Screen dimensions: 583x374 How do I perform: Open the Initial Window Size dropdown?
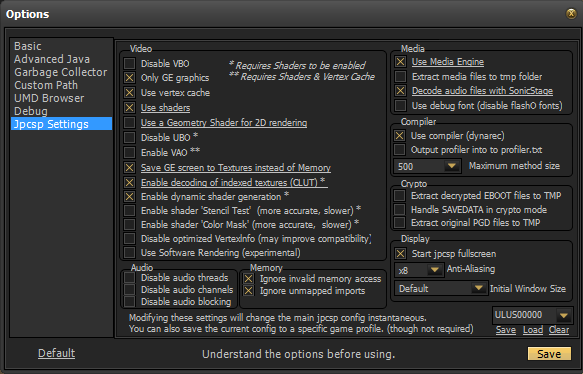[441, 288]
